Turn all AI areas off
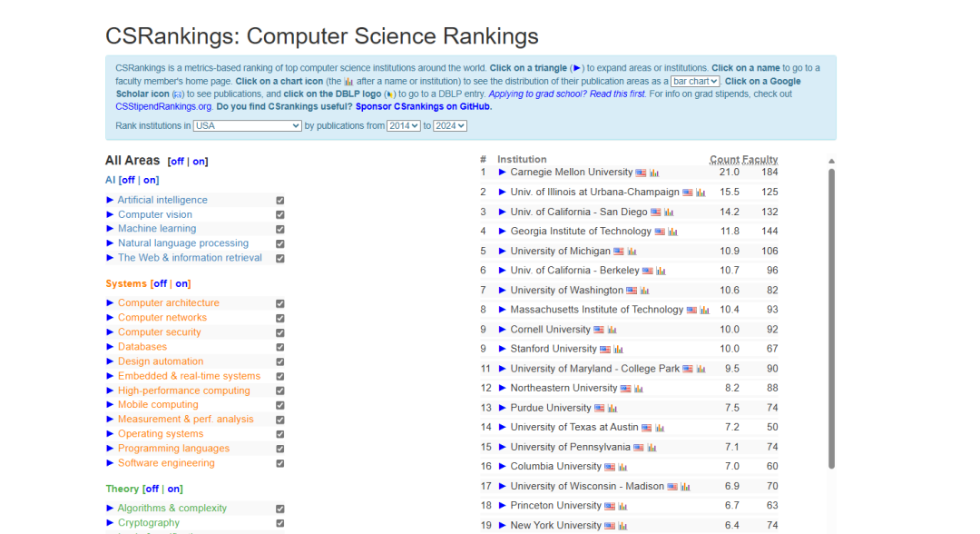This screenshot has width=980, height=534. [x=128, y=180]
